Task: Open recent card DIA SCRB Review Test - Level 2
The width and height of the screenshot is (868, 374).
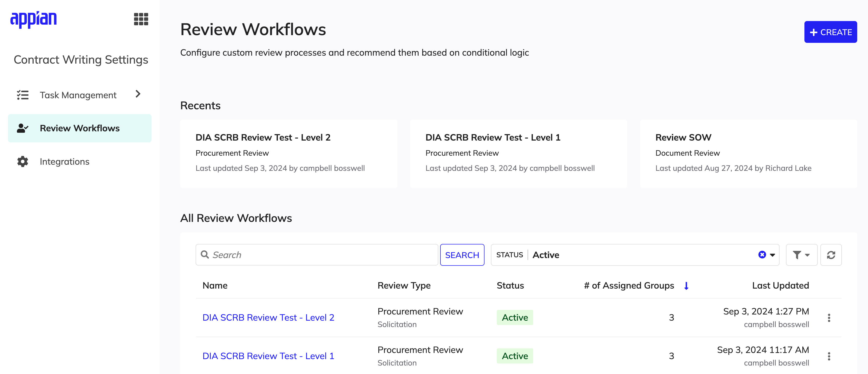Action: coord(289,153)
